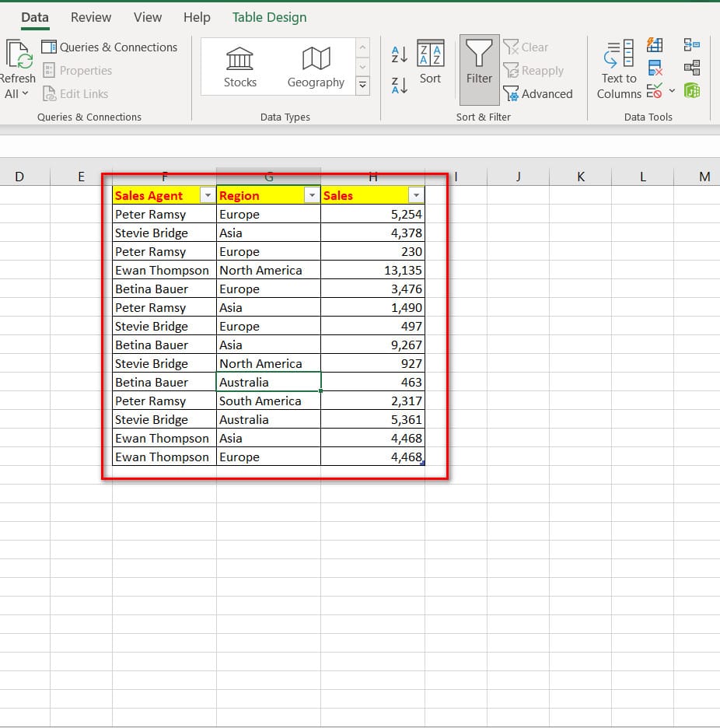Open the Region column filter dropdown
The image size is (720, 728).
[312, 196]
